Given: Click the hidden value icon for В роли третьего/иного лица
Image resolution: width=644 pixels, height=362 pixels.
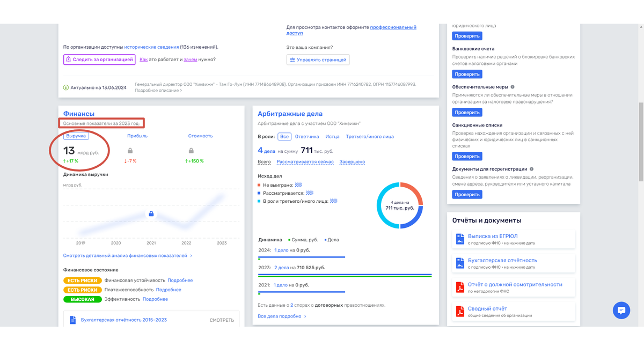Looking at the screenshot, I should click(334, 201).
